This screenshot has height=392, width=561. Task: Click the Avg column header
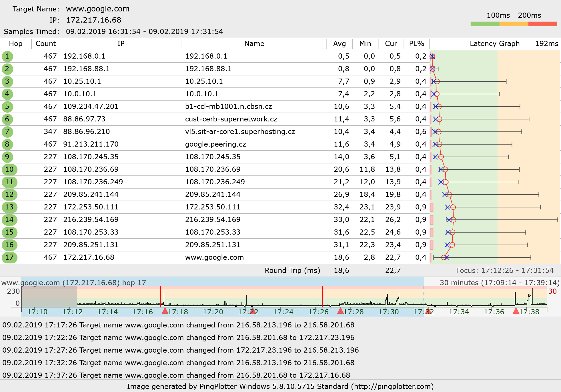[x=339, y=44]
